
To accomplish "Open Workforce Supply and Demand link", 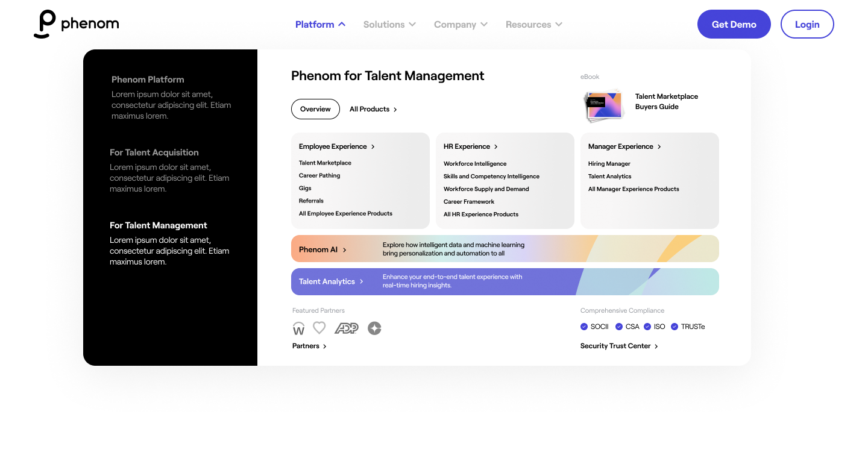I will tap(486, 189).
